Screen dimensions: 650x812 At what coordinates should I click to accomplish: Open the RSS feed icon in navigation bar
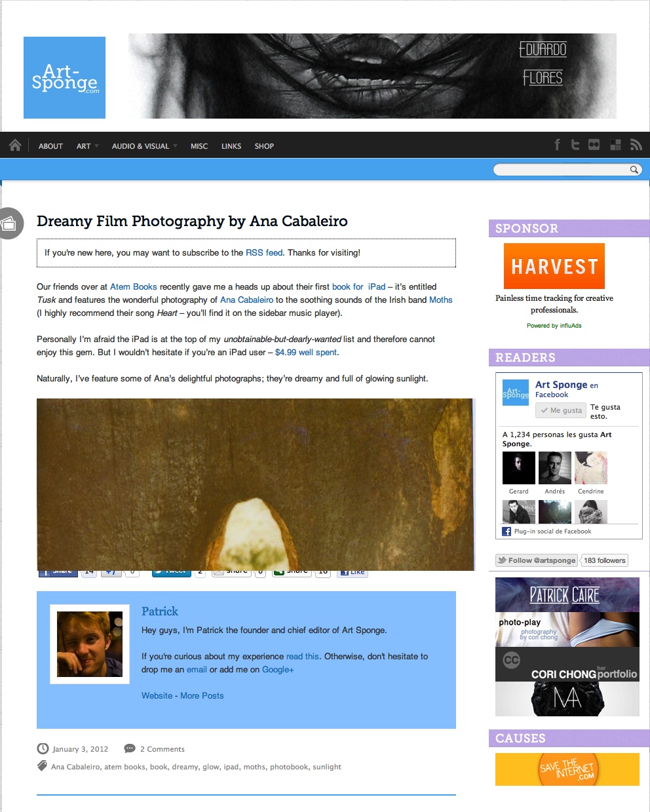click(636, 145)
